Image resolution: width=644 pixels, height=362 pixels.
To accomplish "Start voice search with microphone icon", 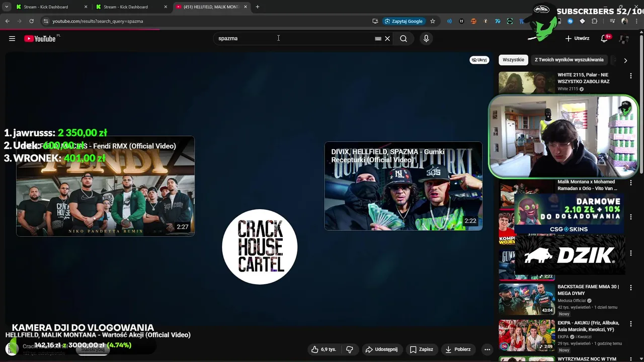I will point(426,38).
